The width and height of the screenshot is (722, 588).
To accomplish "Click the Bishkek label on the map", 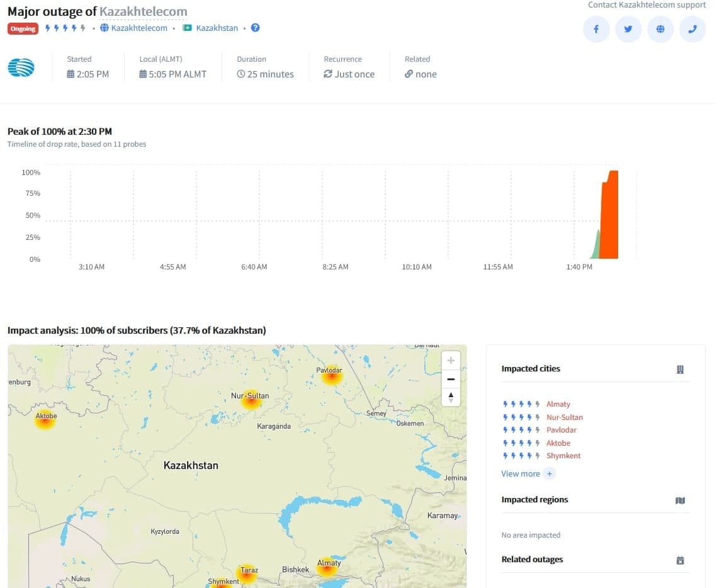I will coord(296,570).
